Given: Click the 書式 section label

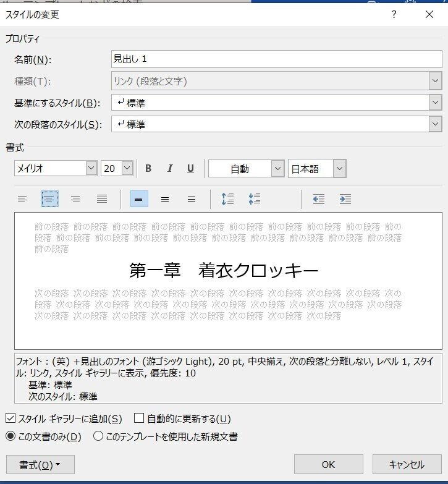Looking at the screenshot, I should point(14,148).
